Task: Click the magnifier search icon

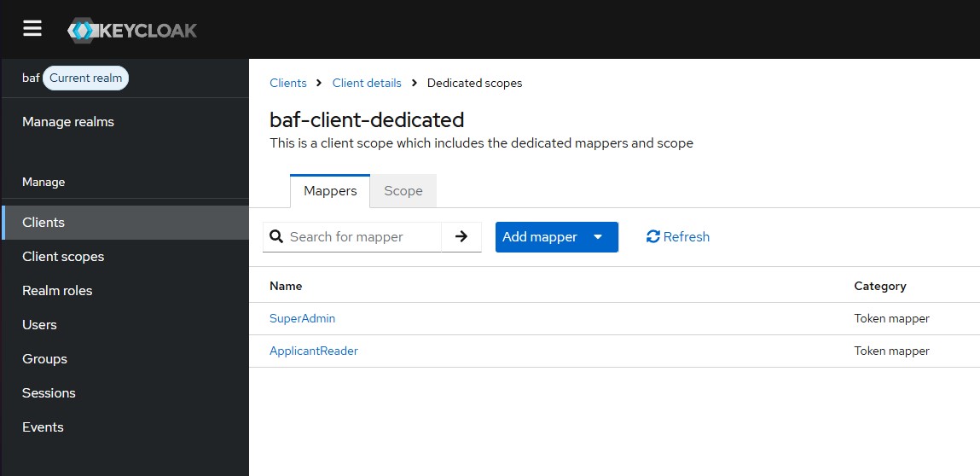Action: tap(276, 236)
